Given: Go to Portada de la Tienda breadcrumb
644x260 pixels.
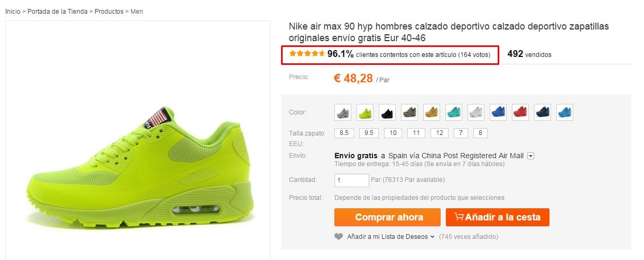Looking at the screenshot, I should (58, 11).
